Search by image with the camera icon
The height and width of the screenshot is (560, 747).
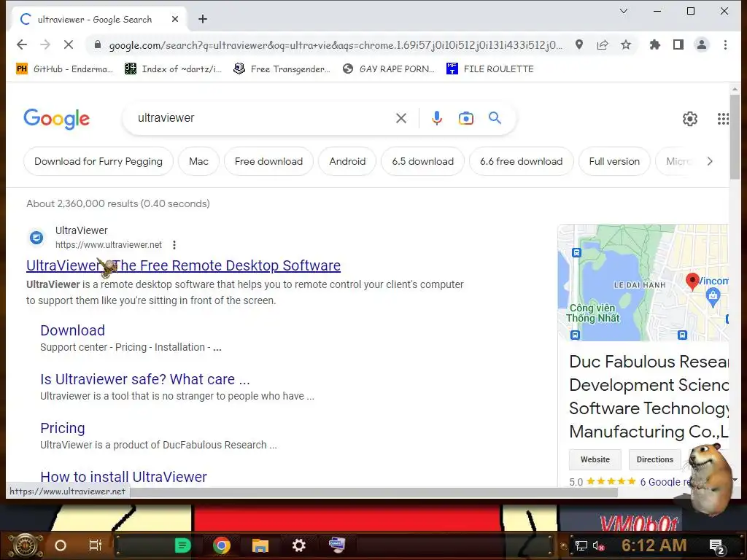[466, 118]
